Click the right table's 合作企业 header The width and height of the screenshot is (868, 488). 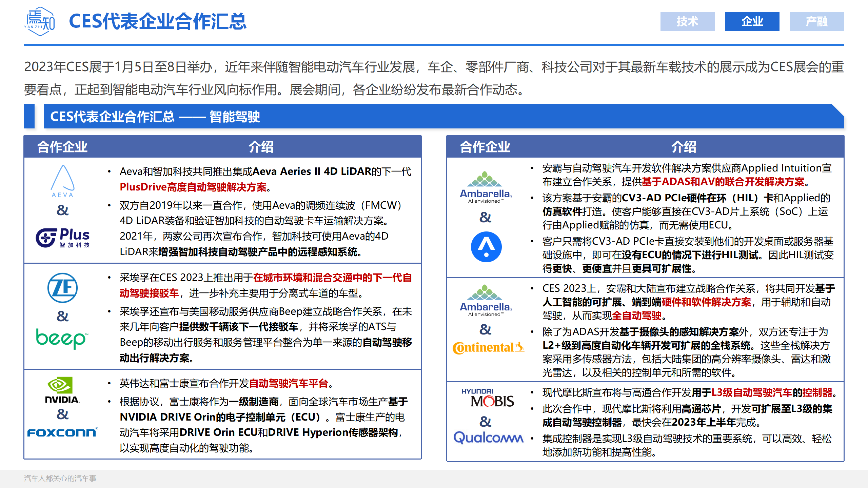coord(485,147)
